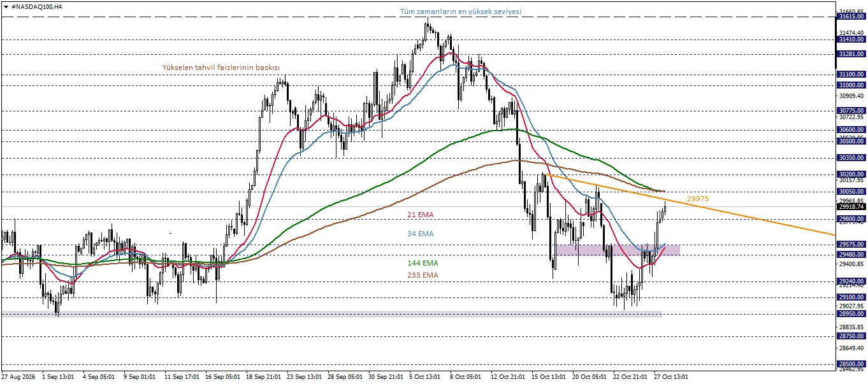Click the 30350.00 price level tag

851,158
